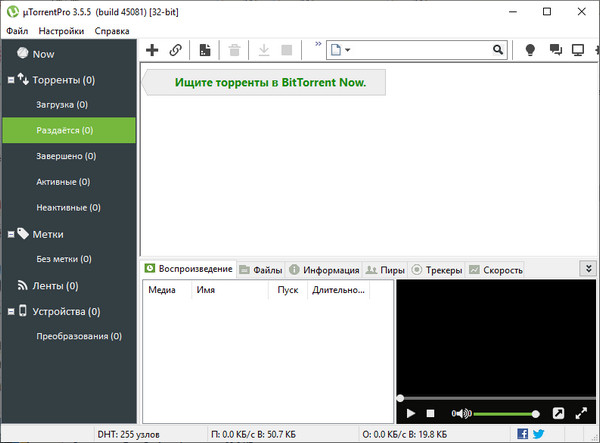Open the chat bubbles icon
This screenshot has width=600, height=443.
click(556, 50)
